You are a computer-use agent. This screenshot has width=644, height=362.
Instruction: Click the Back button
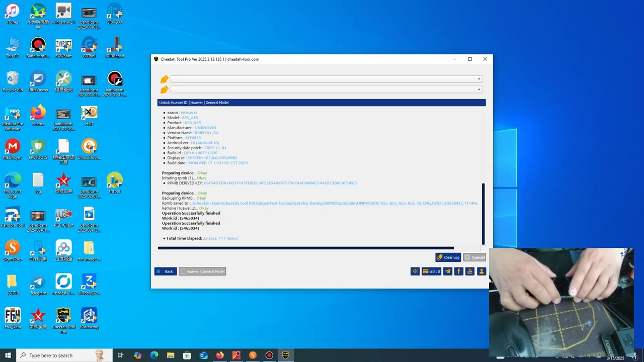166,271
